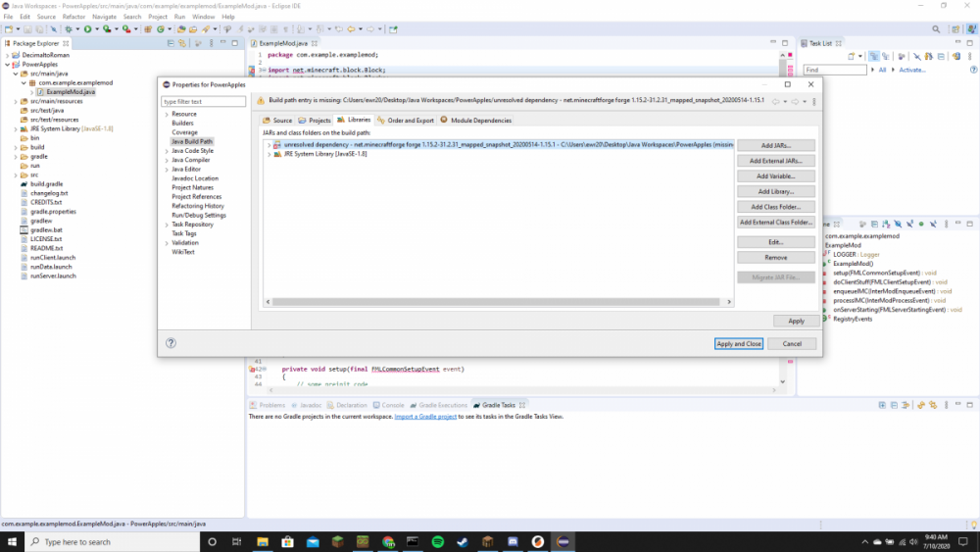Click New Task icon in Task List
The image size is (980, 552).
coord(852,56)
